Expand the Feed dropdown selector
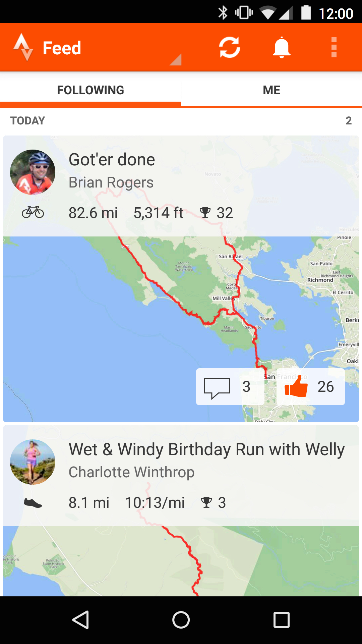The width and height of the screenshot is (362, 644). (175, 60)
